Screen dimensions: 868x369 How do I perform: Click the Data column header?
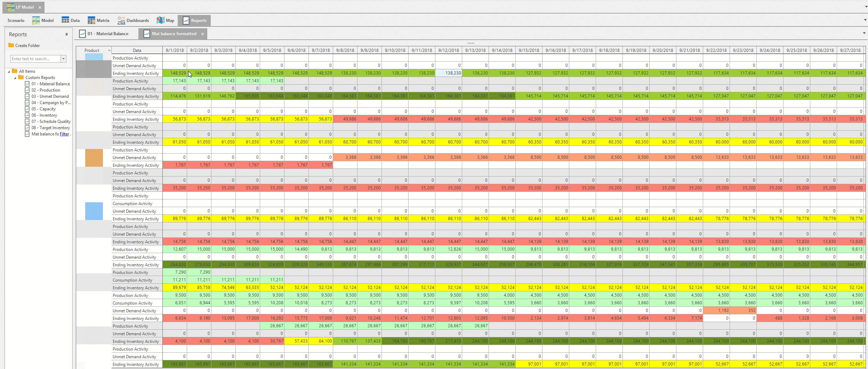tap(137, 50)
